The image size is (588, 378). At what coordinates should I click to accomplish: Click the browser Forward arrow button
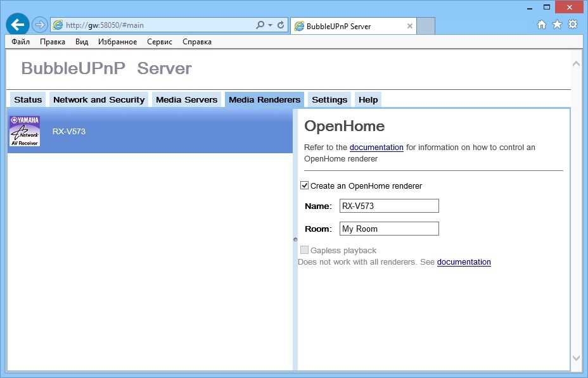point(39,25)
